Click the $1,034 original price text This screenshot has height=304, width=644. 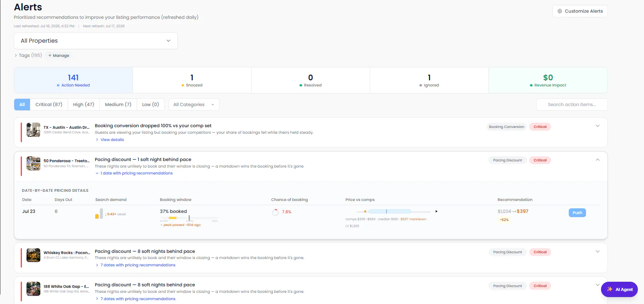[504, 211]
